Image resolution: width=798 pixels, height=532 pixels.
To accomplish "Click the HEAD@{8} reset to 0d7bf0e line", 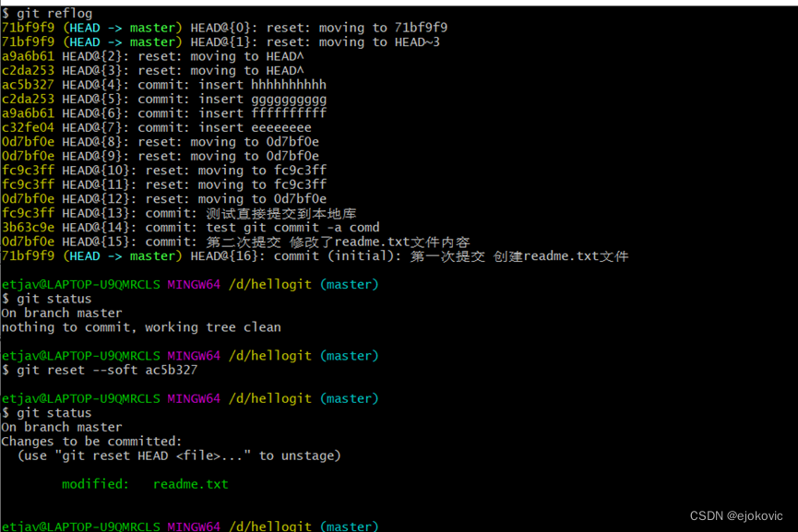I will (161, 141).
